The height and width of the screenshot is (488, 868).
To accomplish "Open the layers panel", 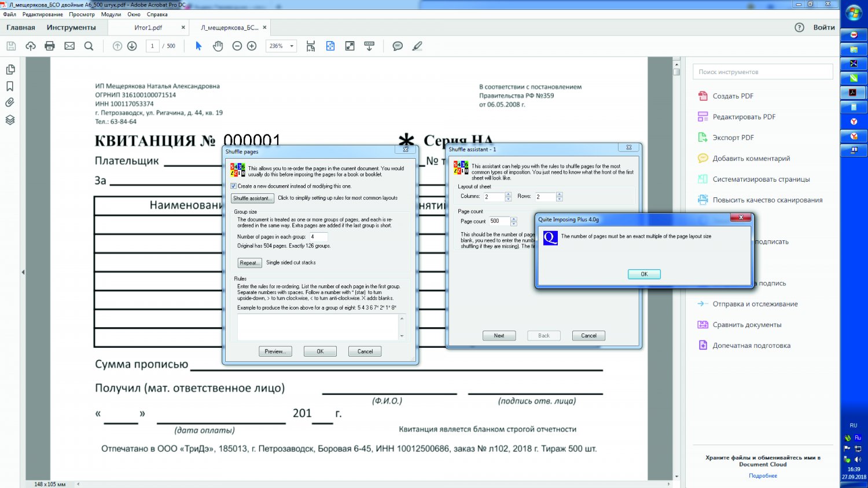I will [x=10, y=120].
